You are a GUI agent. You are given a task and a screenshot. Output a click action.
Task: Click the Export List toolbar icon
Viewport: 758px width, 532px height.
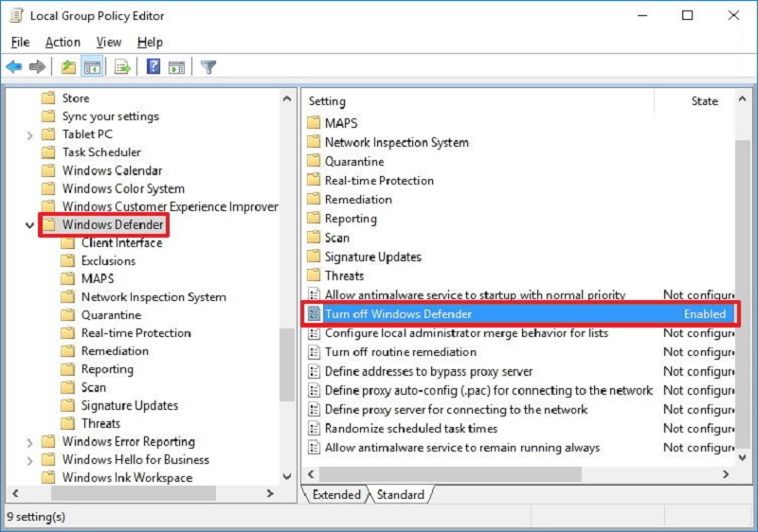122,66
